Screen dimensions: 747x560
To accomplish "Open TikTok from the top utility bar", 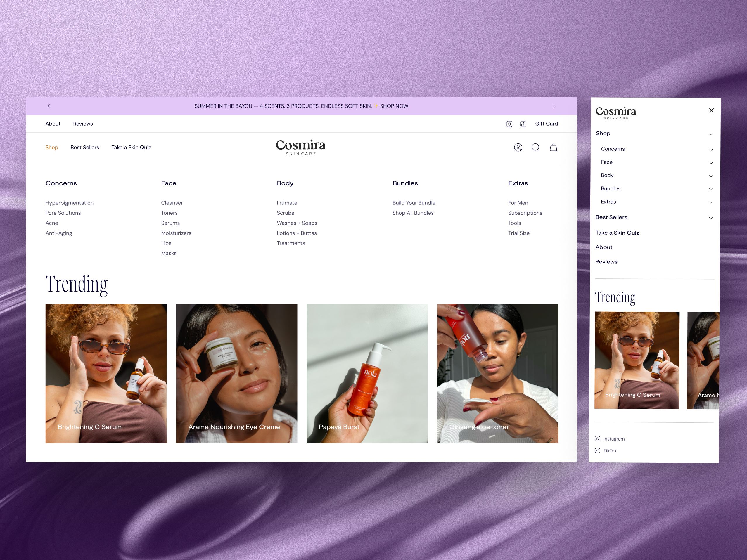I will point(523,124).
